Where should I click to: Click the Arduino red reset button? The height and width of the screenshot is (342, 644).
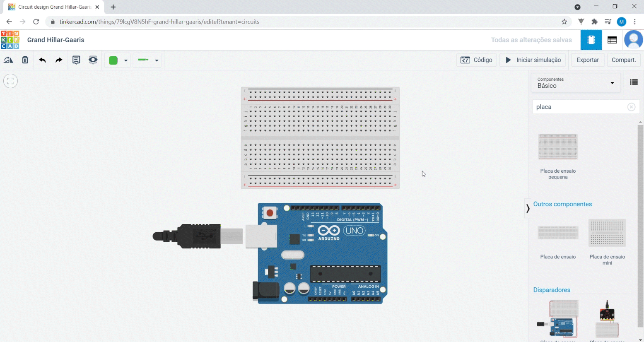pyautogui.click(x=270, y=213)
